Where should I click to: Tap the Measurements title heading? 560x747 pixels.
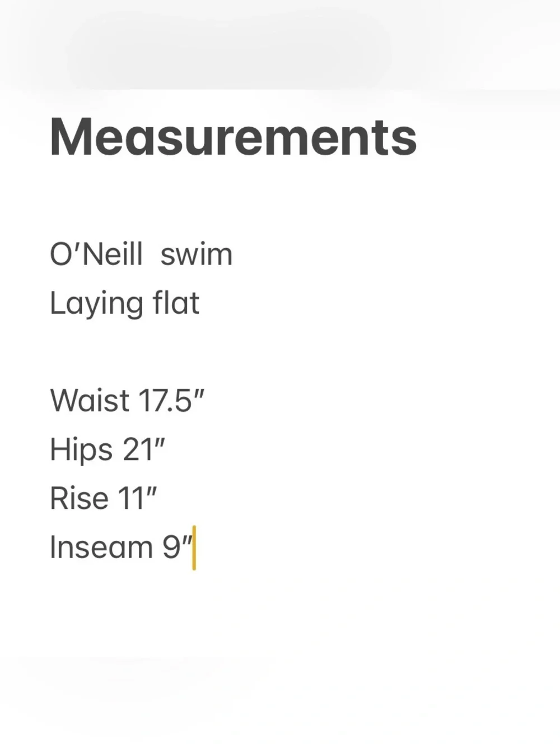coord(233,137)
